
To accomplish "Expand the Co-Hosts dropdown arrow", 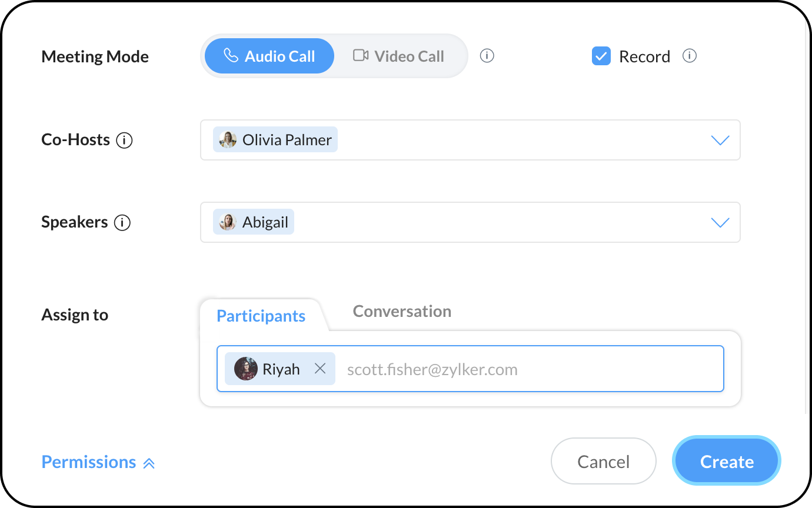I will point(720,141).
